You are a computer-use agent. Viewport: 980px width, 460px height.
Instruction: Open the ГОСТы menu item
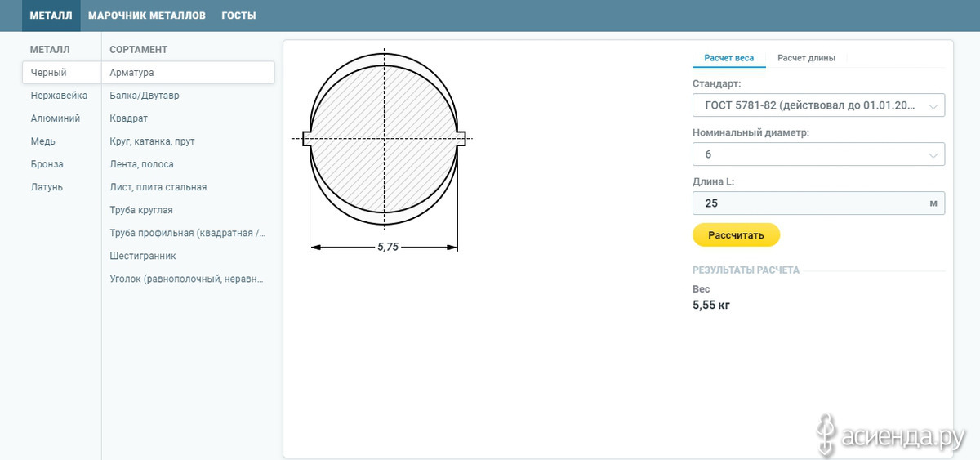click(238, 16)
